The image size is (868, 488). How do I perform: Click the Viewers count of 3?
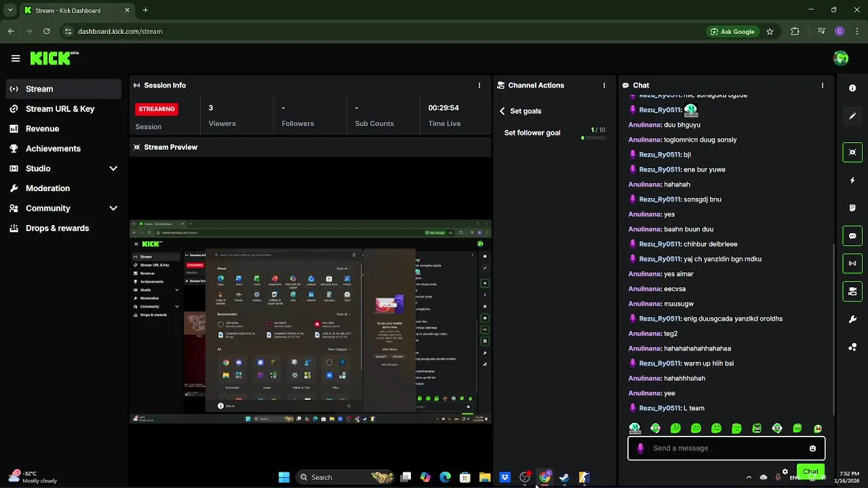[x=211, y=108]
